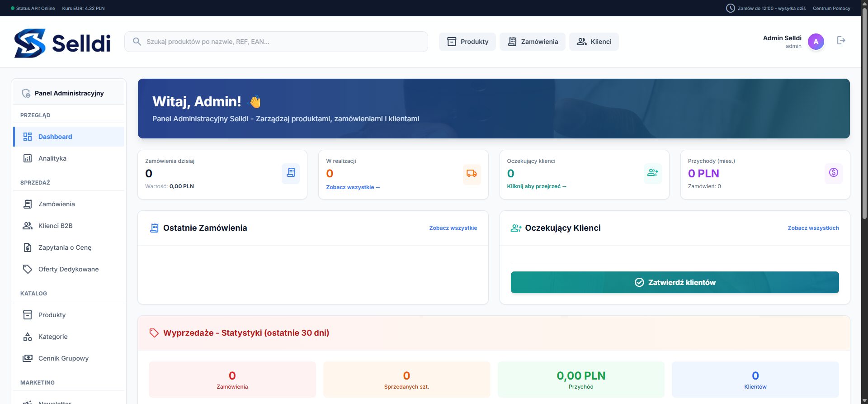Open Produkty in the Katalog sidebar section
868x404 pixels.
pos(69,315)
